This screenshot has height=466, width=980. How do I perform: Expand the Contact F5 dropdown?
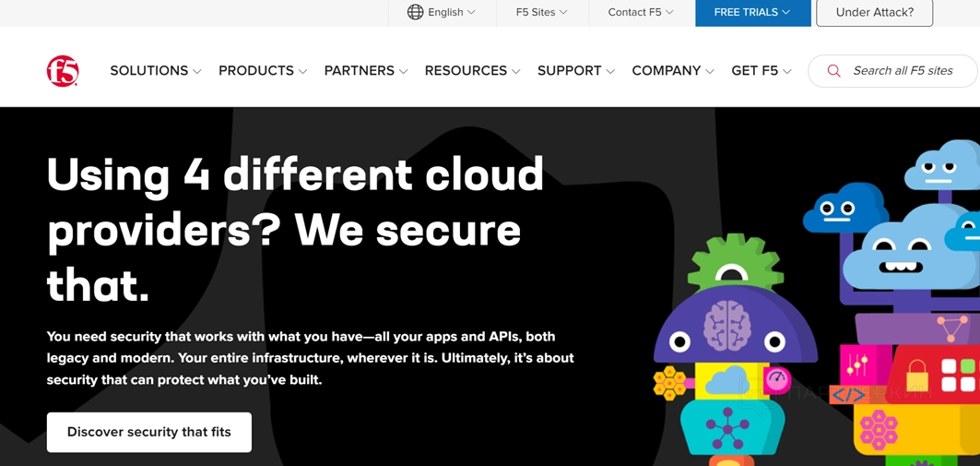(641, 12)
